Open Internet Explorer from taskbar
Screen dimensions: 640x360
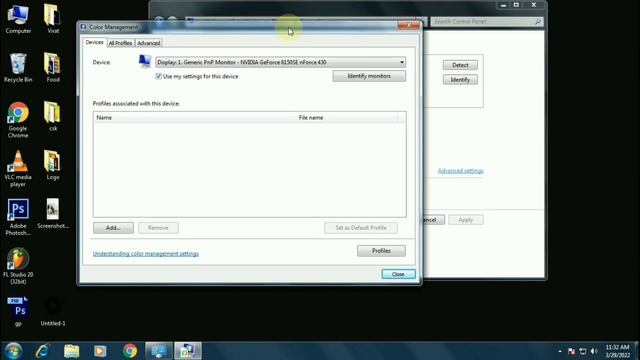pos(42,351)
